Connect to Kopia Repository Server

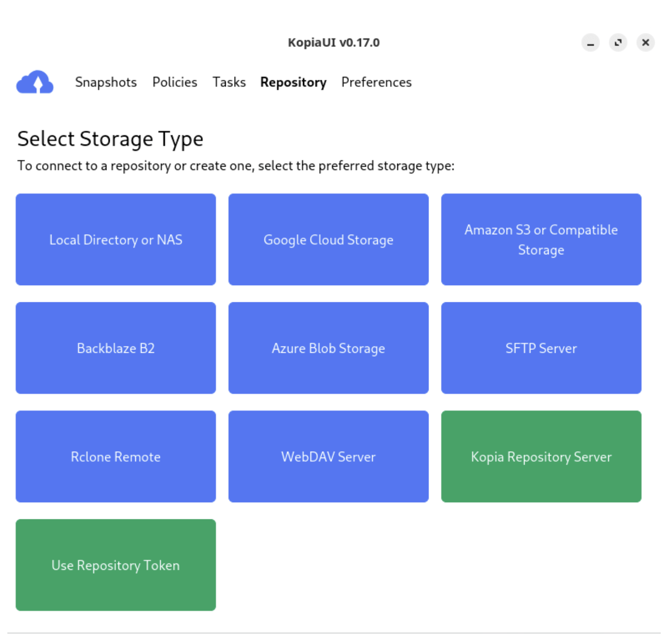[541, 457]
